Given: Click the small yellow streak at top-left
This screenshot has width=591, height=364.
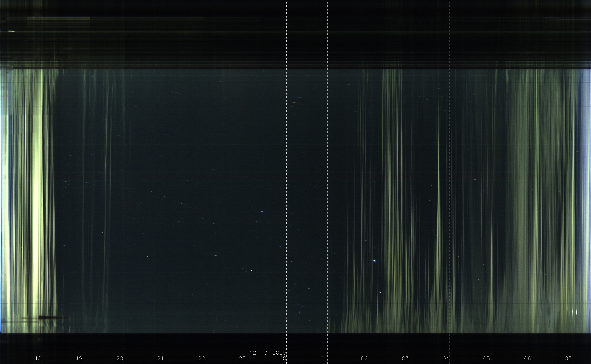Looking at the screenshot, I should [11, 31].
